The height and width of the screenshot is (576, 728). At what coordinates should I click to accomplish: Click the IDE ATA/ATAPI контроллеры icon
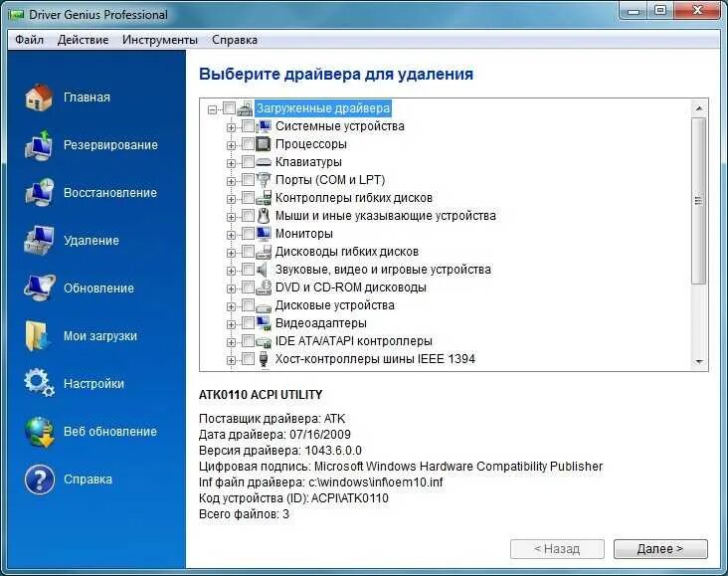[264, 342]
